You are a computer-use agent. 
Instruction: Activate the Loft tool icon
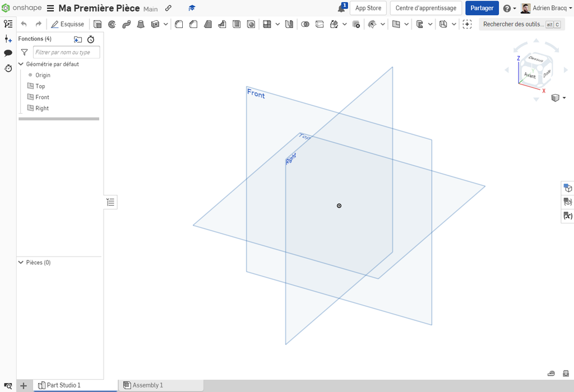pyautogui.click(x=141, y=24)
